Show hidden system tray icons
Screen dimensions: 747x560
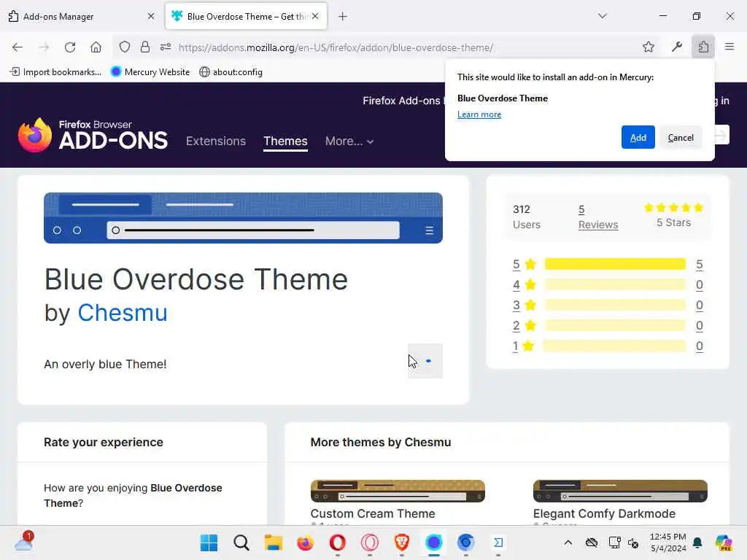[568, 542]
